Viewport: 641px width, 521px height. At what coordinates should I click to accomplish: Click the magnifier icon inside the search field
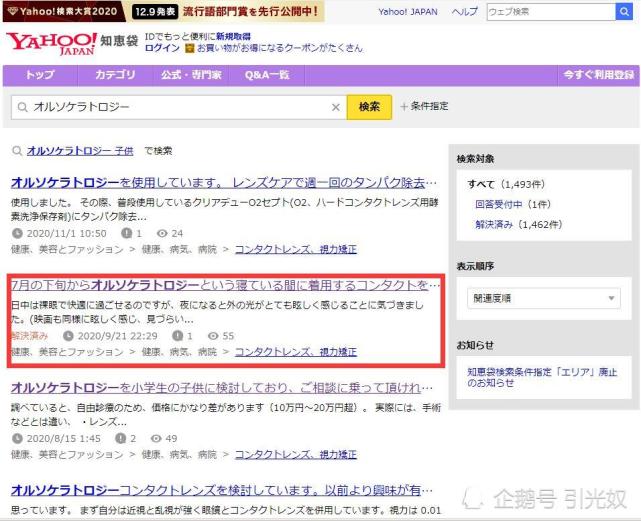(22, 107)
